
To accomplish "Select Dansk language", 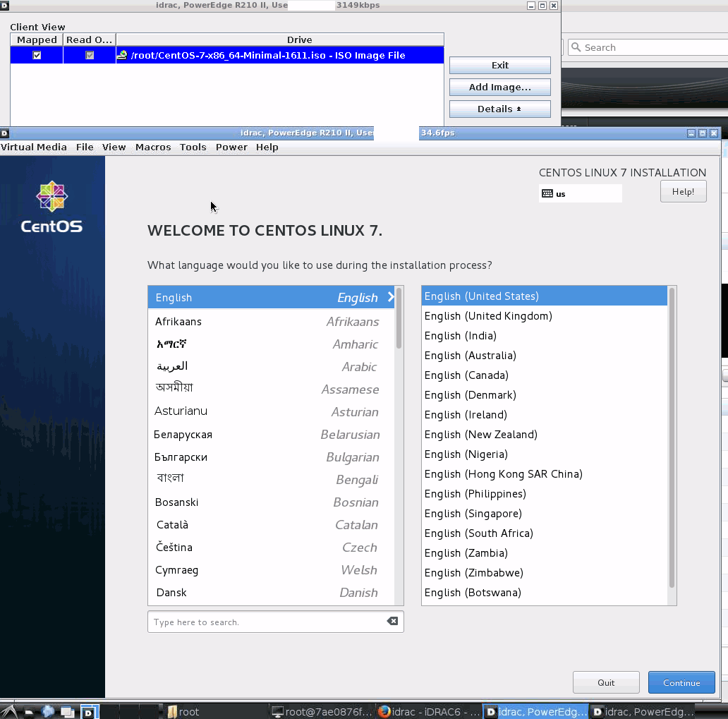I will [271, 592].
